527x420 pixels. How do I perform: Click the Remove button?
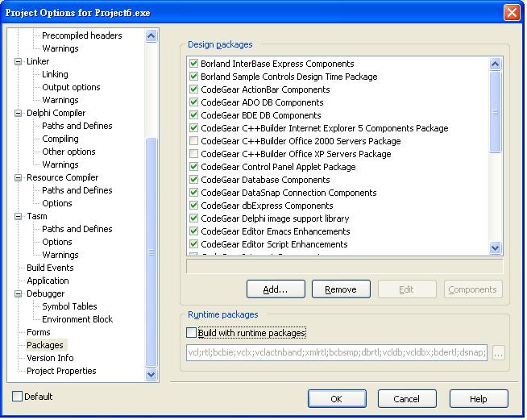(x=341, y=289)
